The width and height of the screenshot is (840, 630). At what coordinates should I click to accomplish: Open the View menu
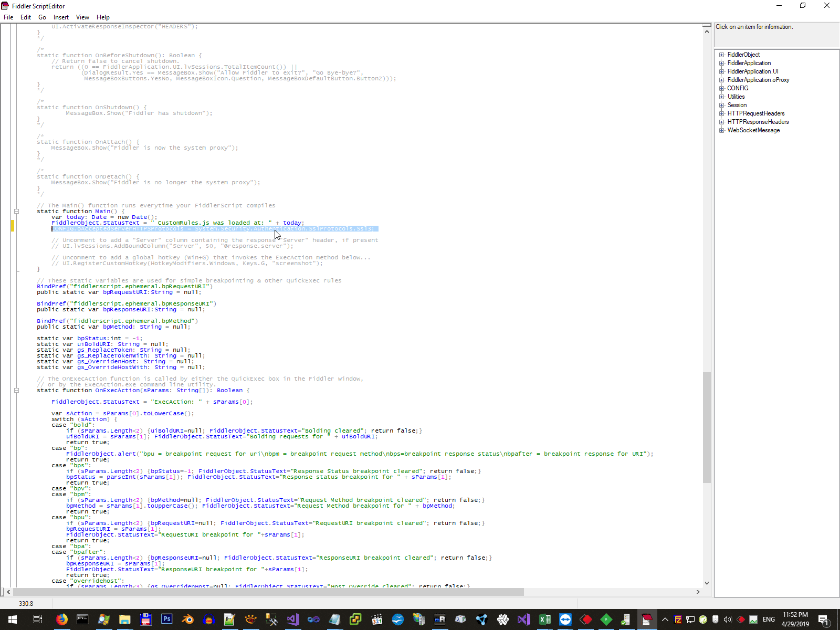coord(82,17)
